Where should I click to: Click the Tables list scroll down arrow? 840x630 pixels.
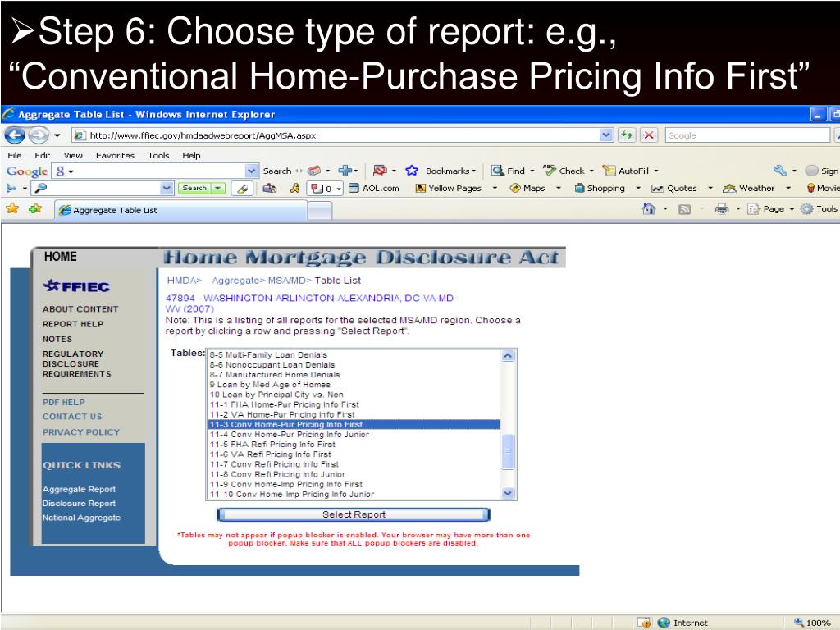508,493
